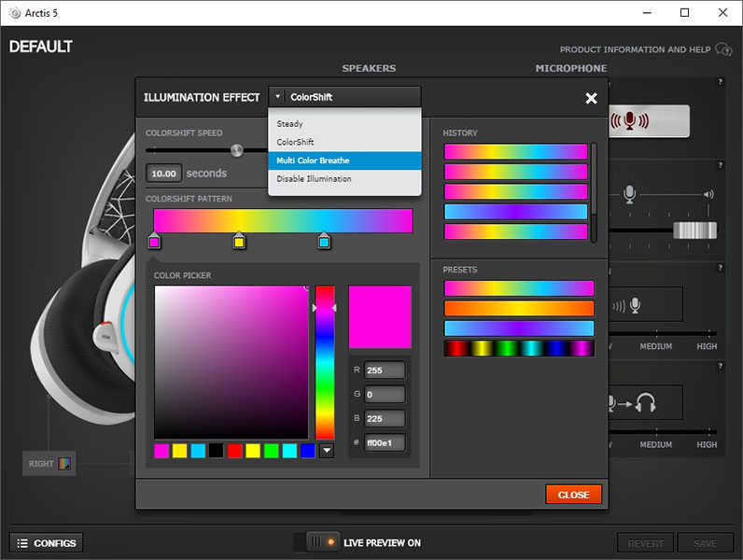Click the speaker icon at slider end
This screenshot has width=743, height=560.
point(708,194)
